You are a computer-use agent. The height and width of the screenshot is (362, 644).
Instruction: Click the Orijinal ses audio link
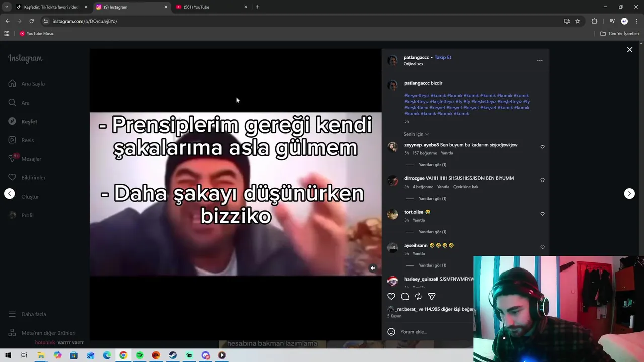pyautogui.click(x=413, y=64)
